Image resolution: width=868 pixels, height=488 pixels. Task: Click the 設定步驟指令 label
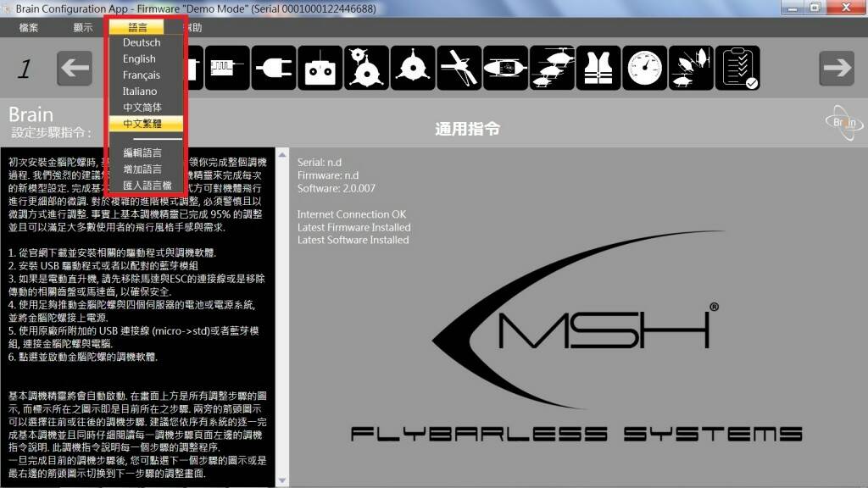pyautogui.click(x=51, y=133)
